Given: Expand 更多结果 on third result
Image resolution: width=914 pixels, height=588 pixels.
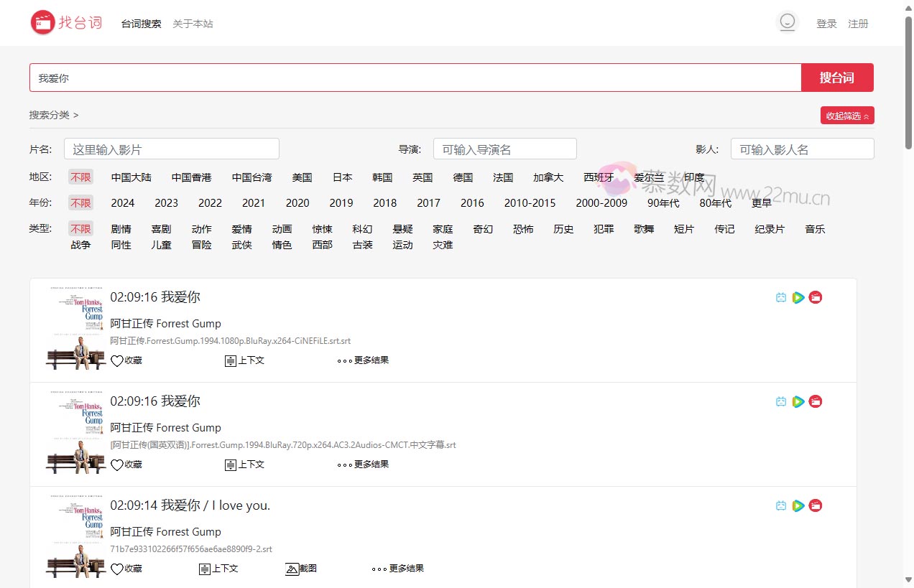Looking at the screenshot, I should tap(398, 569).
